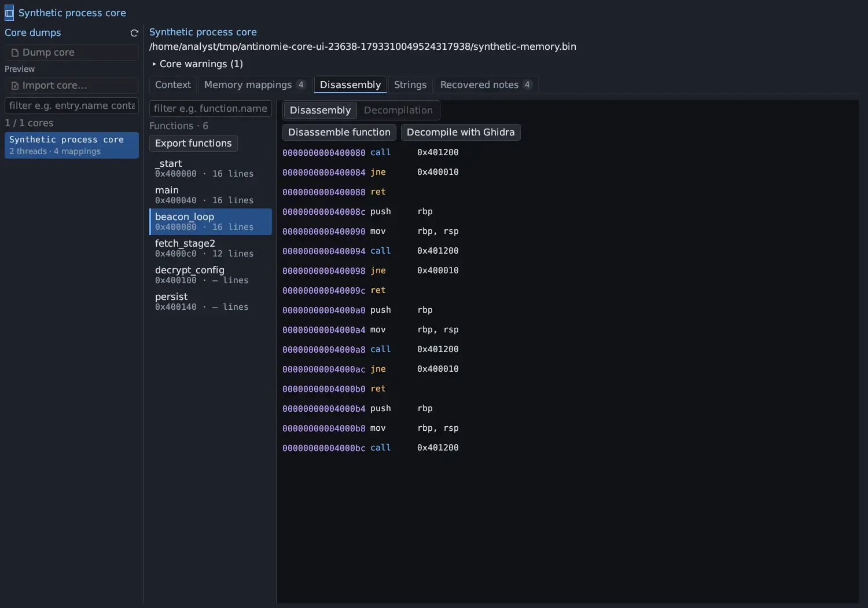Click the Dump core button
Viewport: 868px width, 608px height.
click(x=72, y=53)
